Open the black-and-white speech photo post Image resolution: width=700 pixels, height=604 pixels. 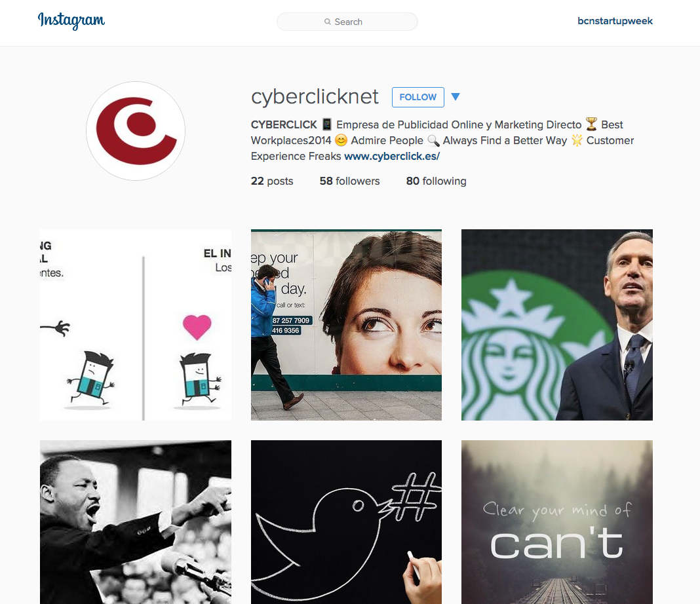point(136,522)
